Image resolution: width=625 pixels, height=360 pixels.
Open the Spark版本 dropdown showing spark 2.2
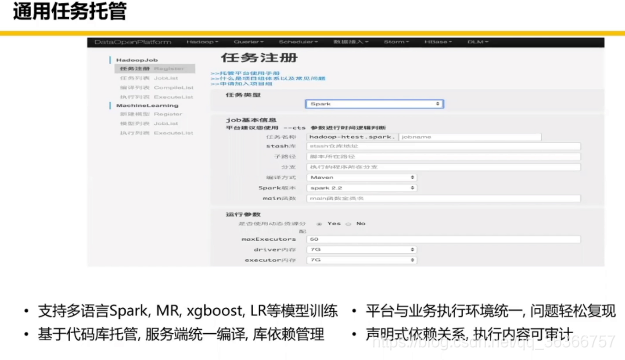(x=362, y=188)
